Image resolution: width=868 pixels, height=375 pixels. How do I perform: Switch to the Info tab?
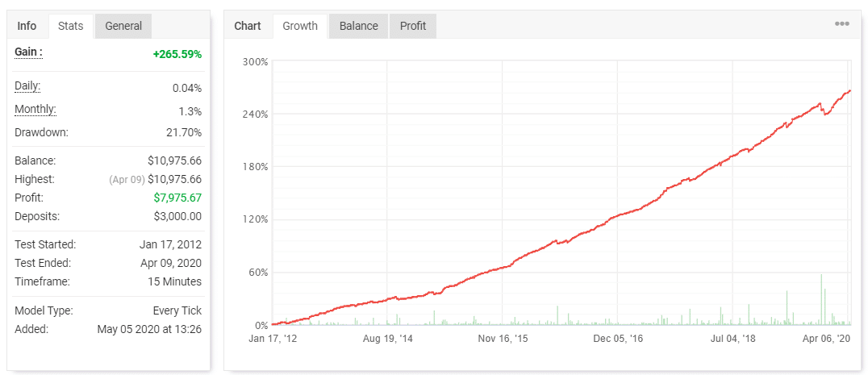(x=27, y=26)
